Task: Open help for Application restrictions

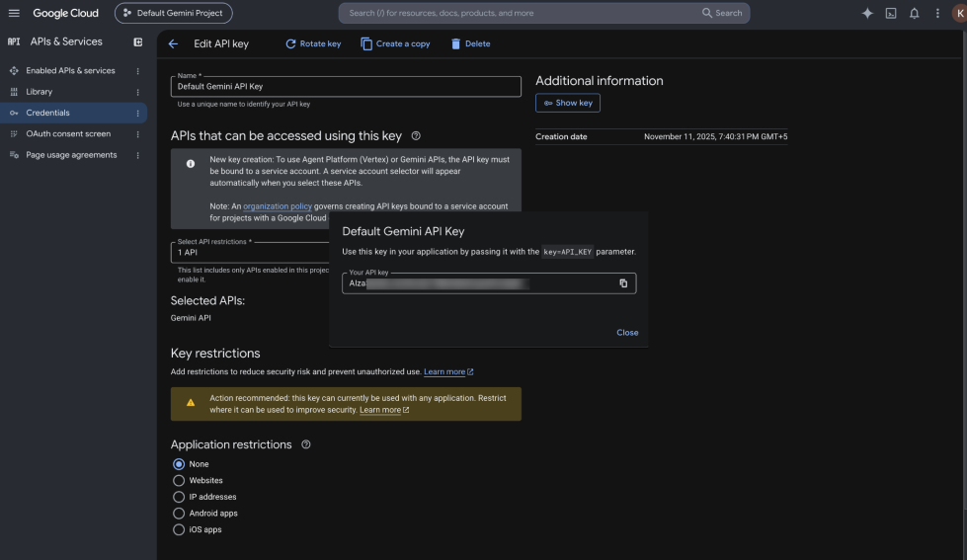Action: click(x=305, y=444)
